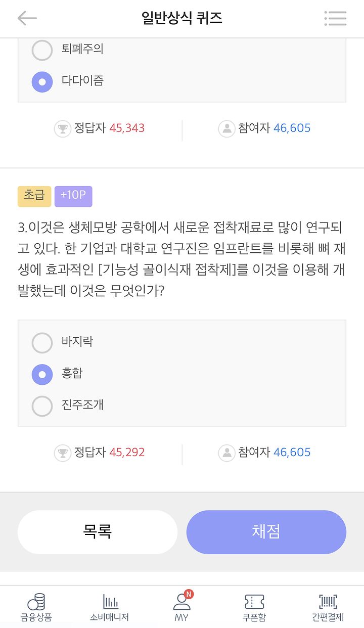This screenshot has height=628, width=364.
Task: Open 간편결제 barcode icon
Action: [x=328, y=602]
